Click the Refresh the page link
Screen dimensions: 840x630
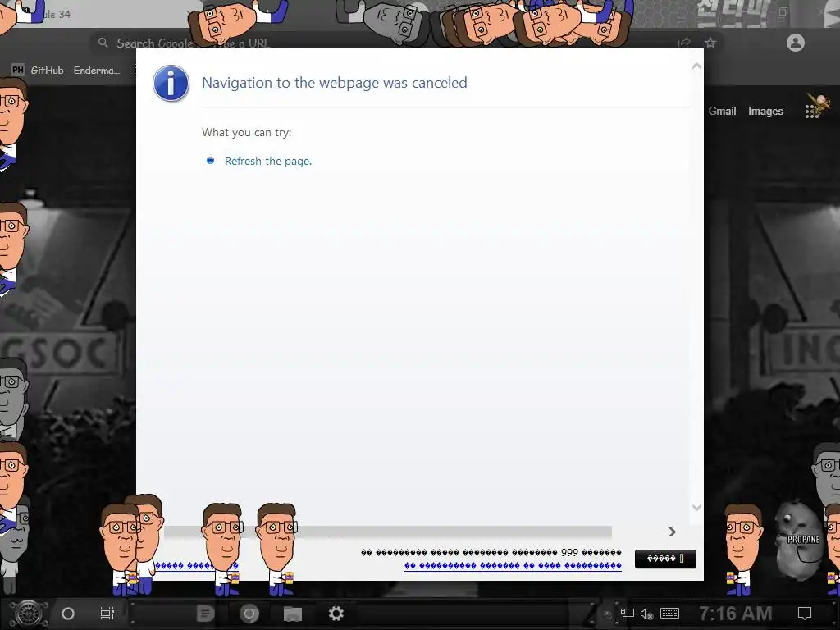tap(268, 162)
